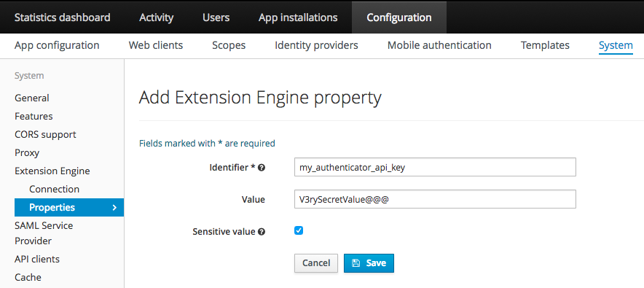Open Identity providers section
The image size is (644, 288).
[316, 45]
